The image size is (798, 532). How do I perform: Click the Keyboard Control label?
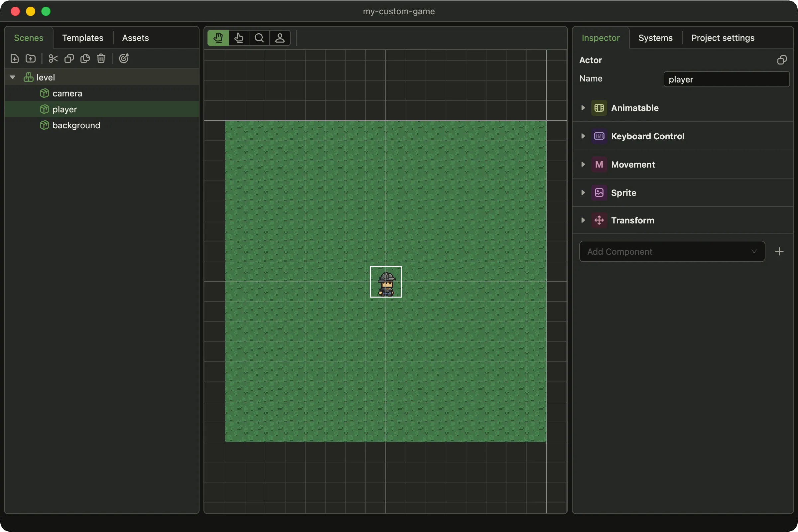point(648,136)
